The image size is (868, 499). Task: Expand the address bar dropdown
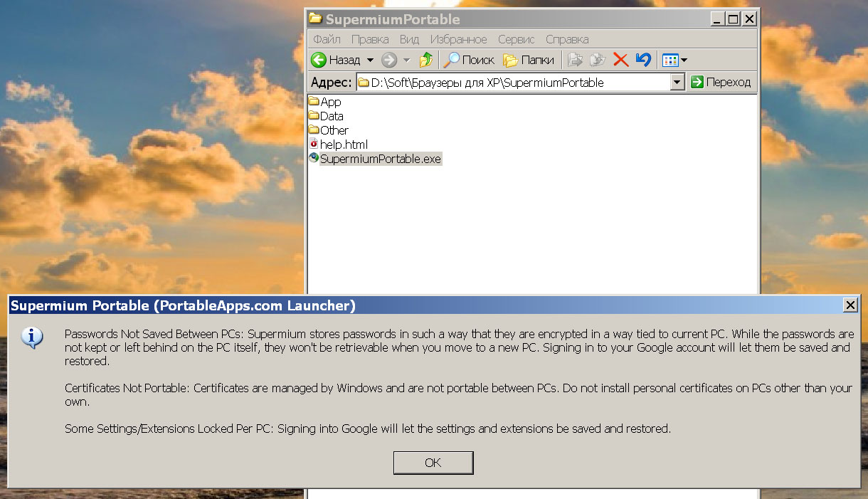click(x=677, y=83)
